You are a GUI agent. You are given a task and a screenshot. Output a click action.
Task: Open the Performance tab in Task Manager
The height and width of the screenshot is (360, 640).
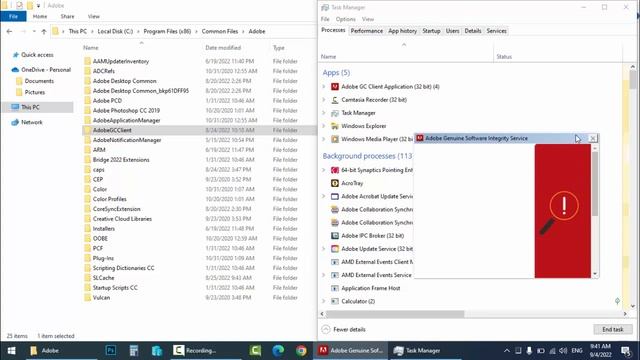367,31
